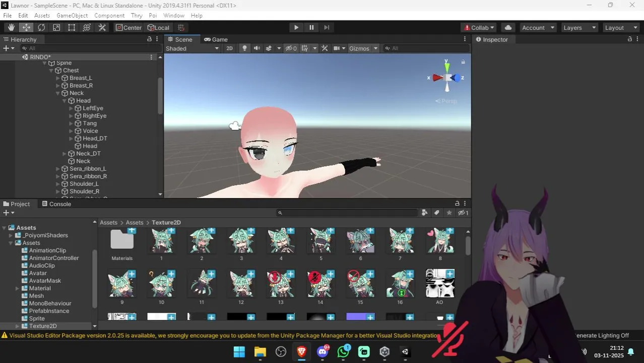Open WhatsApp from taskbar
644x363 pixels.
click(x=343, y=352)
